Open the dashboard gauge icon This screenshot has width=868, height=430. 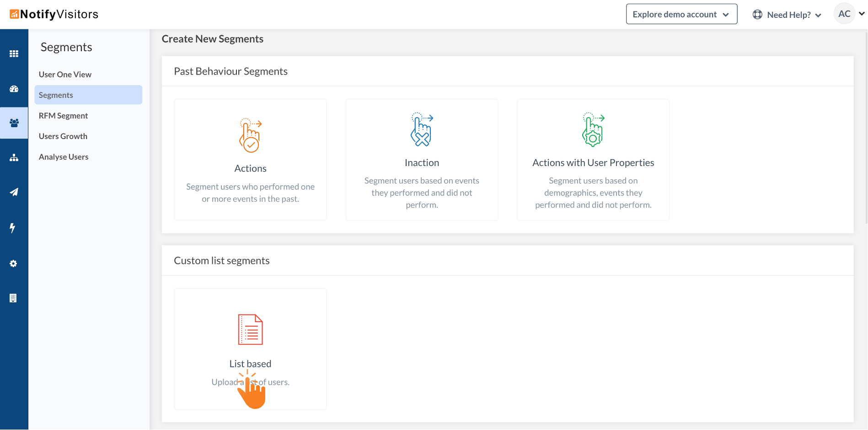tap(14, 89)
